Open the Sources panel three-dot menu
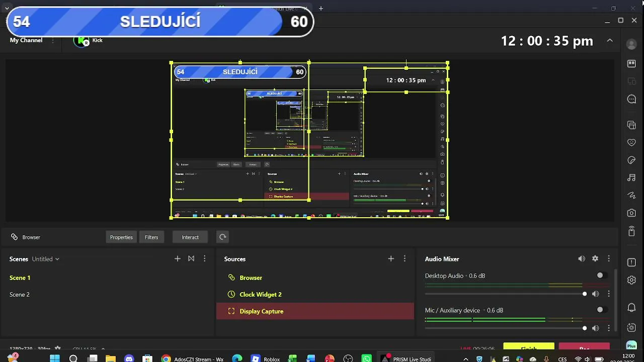Image resolution: width=644 pixels, height=362 pixels. [x=405, y=258]
